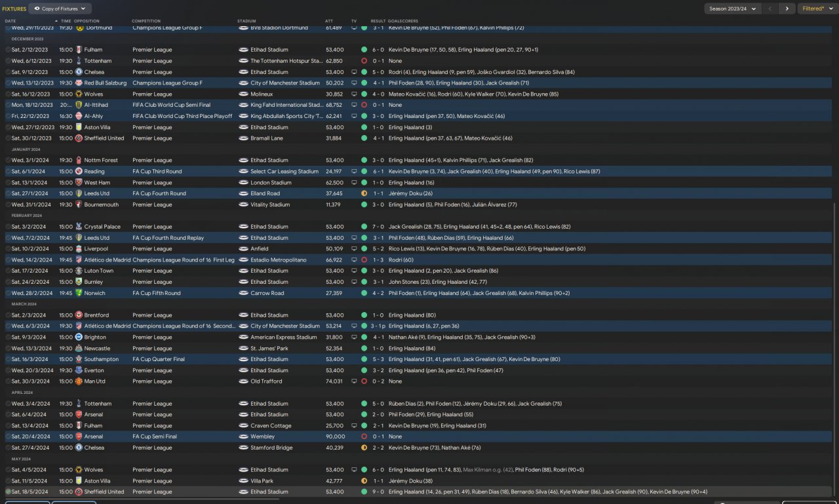Click the Norwich club badge
This screenshot has height=504, width=839.
(x=79, y=293)
